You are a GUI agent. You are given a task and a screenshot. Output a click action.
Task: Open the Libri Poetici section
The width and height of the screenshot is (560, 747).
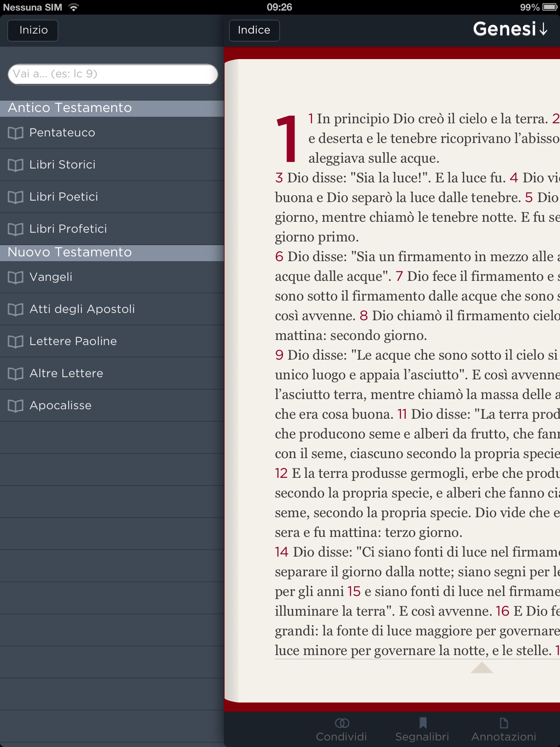click(x=112, y=197)
